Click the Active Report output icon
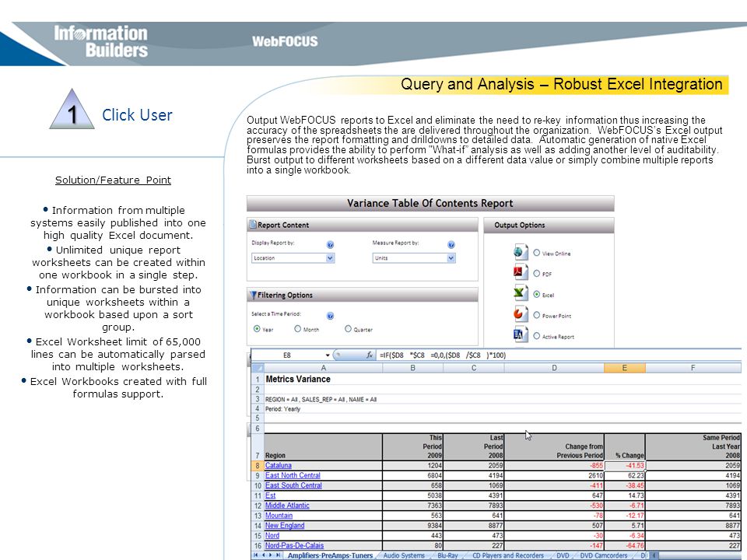The height and width of the screenshot is (560, 747). click(x=521, y=335)
